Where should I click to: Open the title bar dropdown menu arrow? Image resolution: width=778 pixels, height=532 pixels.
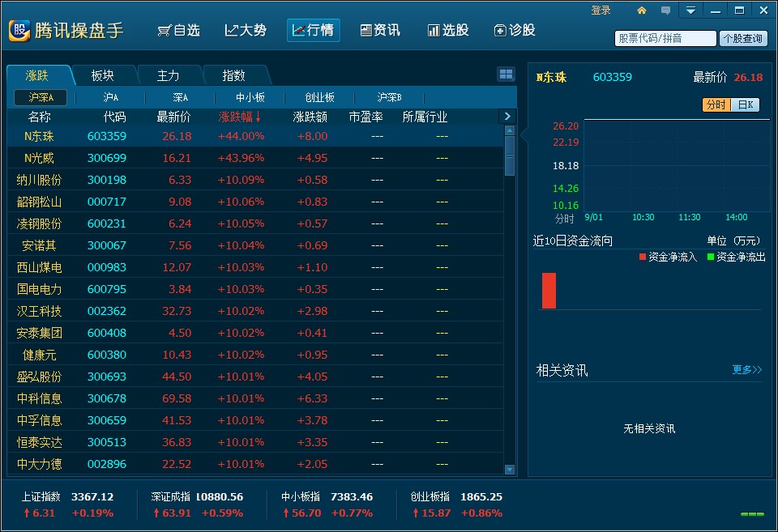[x=690, y=11]
